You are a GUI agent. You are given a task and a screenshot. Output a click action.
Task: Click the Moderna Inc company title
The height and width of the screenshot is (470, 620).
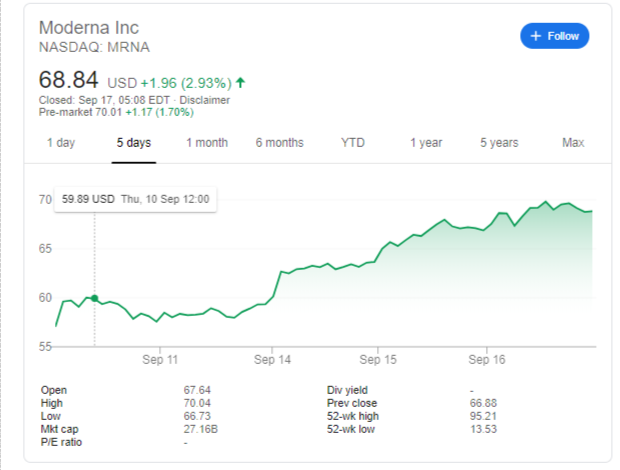coord(89,28)
